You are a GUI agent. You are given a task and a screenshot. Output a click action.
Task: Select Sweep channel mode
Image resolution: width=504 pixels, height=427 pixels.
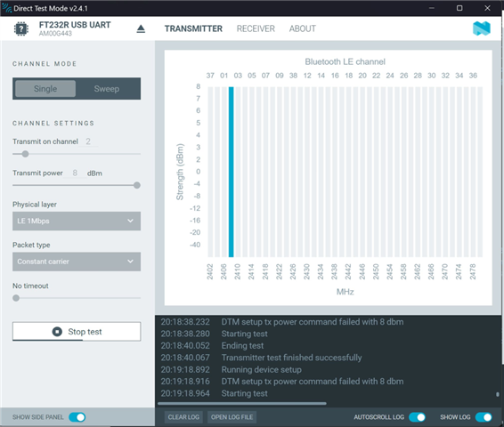[107, 89]
